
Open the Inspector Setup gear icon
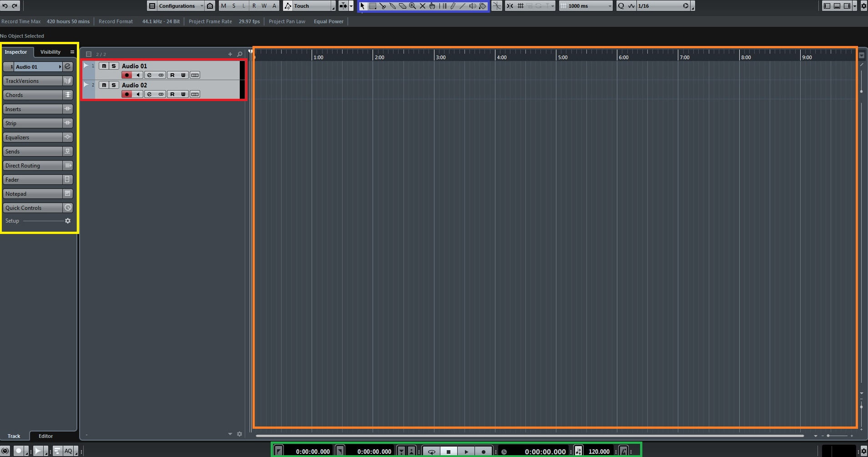[x=68, y=221]
